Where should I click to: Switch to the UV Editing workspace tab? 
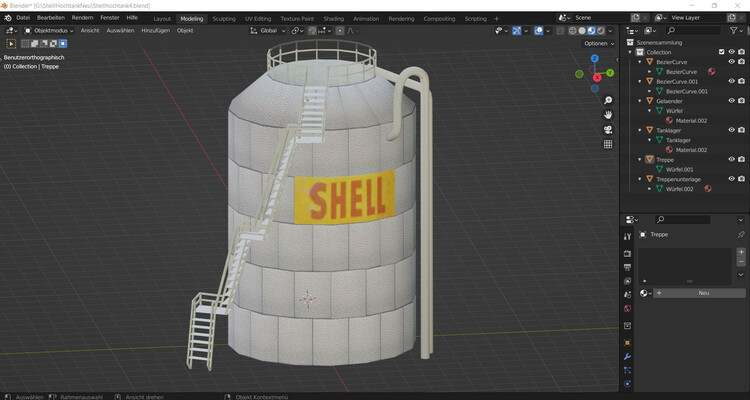click(x=258, y=19)
